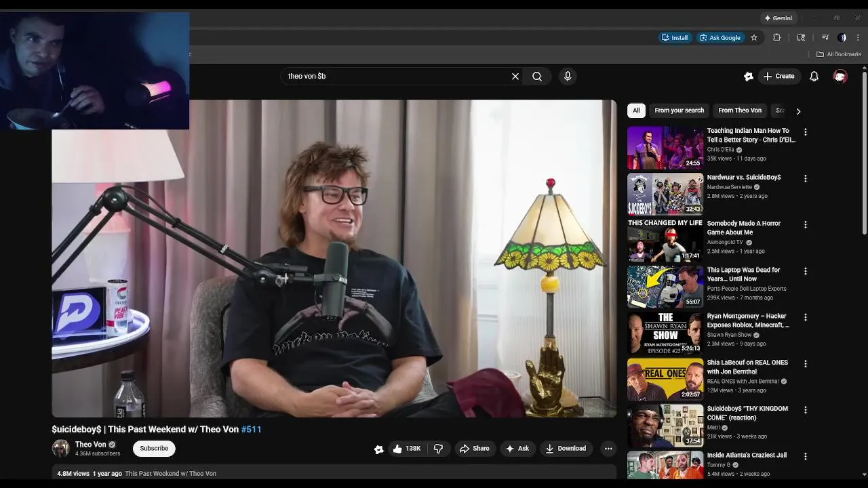Image resolution: width=868 pixels, height=488 pixels.
Task: Clear the search box with the X icon
Action: [x=515, y=77]
